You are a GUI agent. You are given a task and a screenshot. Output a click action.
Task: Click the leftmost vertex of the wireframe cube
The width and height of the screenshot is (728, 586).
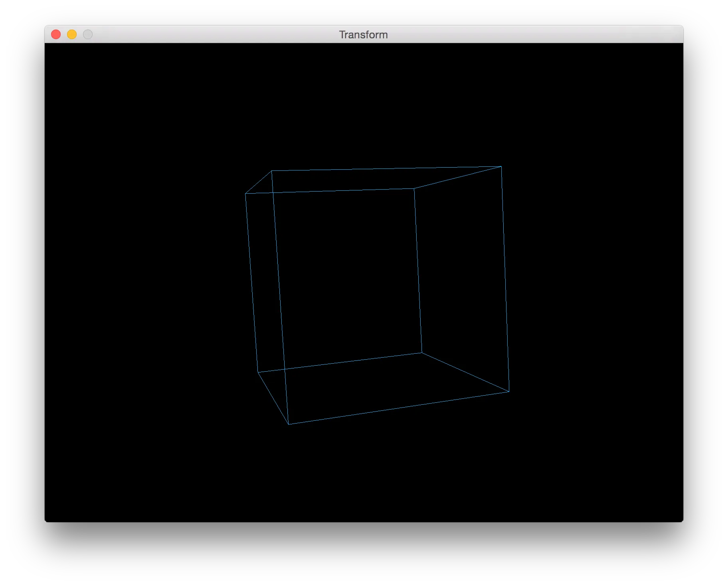click(x=245, y=194)
